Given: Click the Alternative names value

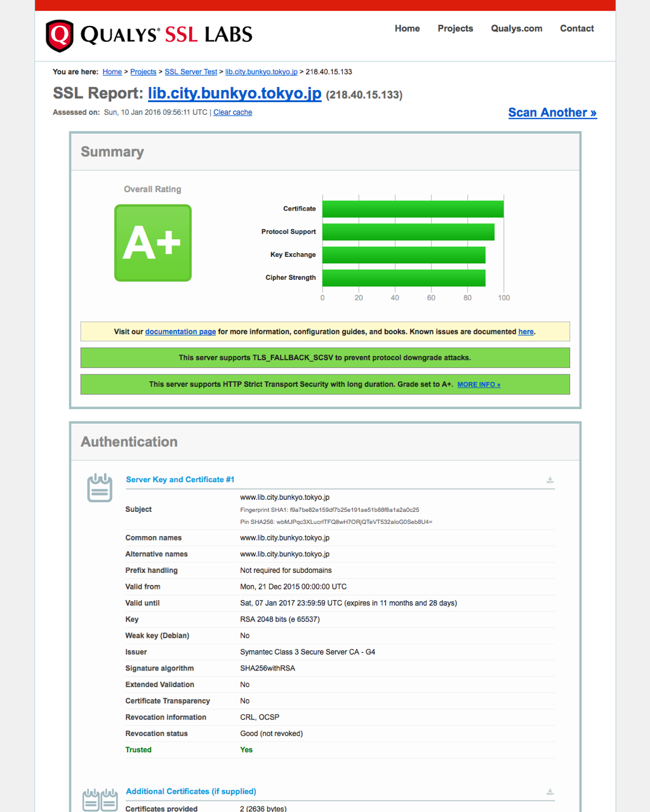Looking at the screenshot, I should (x=285, y=554).
